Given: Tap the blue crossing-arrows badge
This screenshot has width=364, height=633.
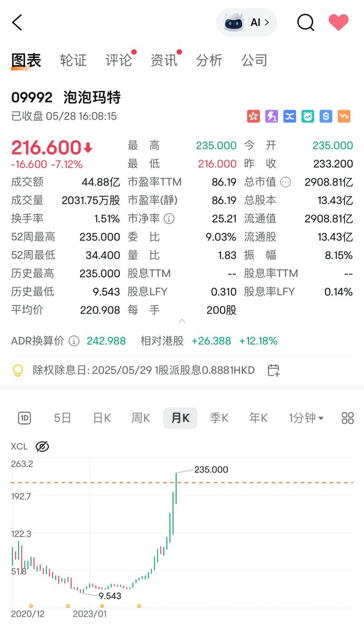Looking at the screenshot, I should click(289, 116).
